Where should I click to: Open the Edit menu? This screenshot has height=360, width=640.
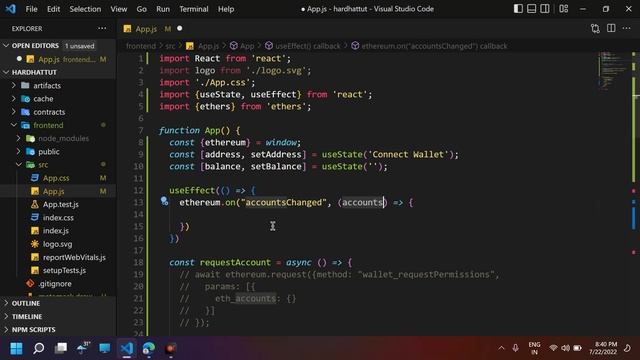tap(53, 9)
